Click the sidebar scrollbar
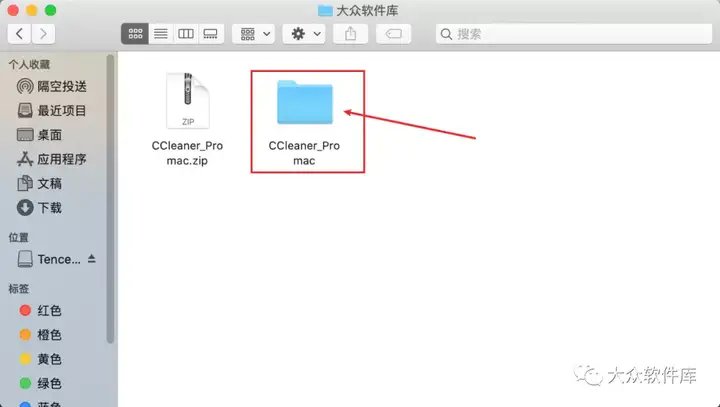The height and width of the screenshot is (407, 720). click(x=110, y=198)
